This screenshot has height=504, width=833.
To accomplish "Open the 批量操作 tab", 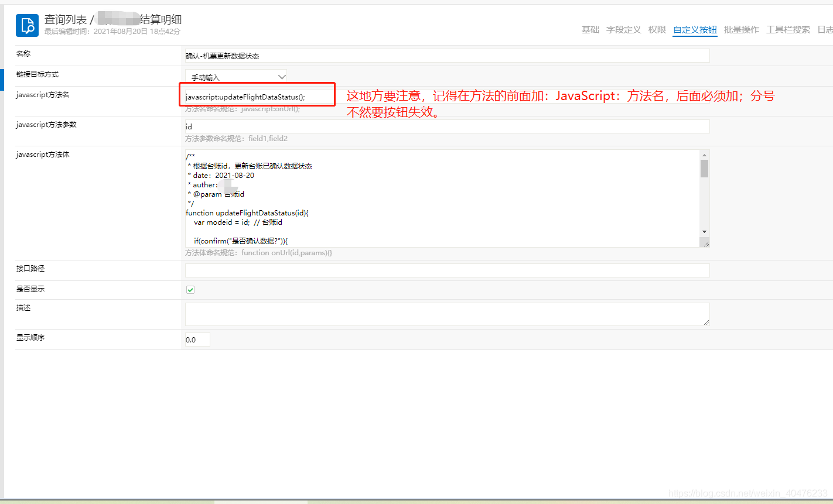I will [741, 30].
